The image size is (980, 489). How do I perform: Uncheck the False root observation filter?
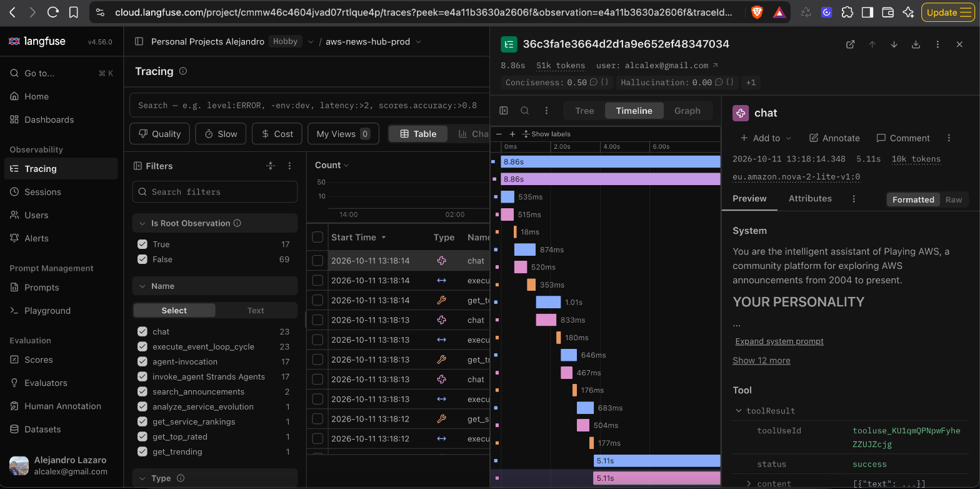[x=141, y=260]
